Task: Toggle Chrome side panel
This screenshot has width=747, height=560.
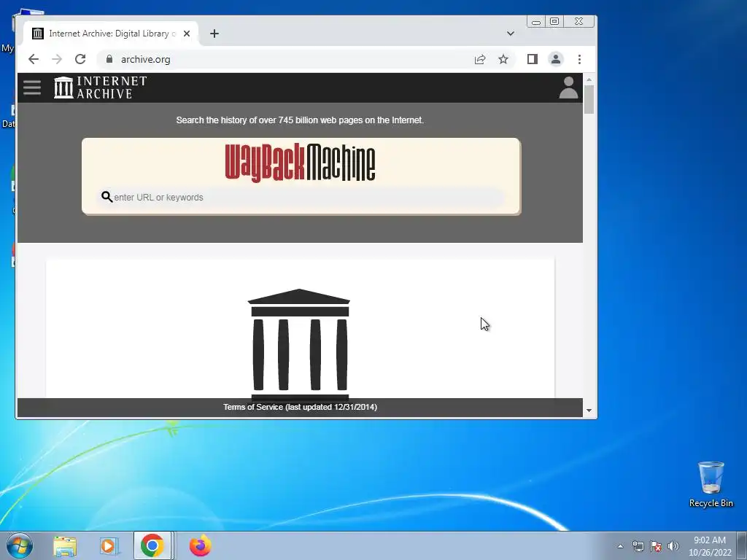Action: click(532, 59)
